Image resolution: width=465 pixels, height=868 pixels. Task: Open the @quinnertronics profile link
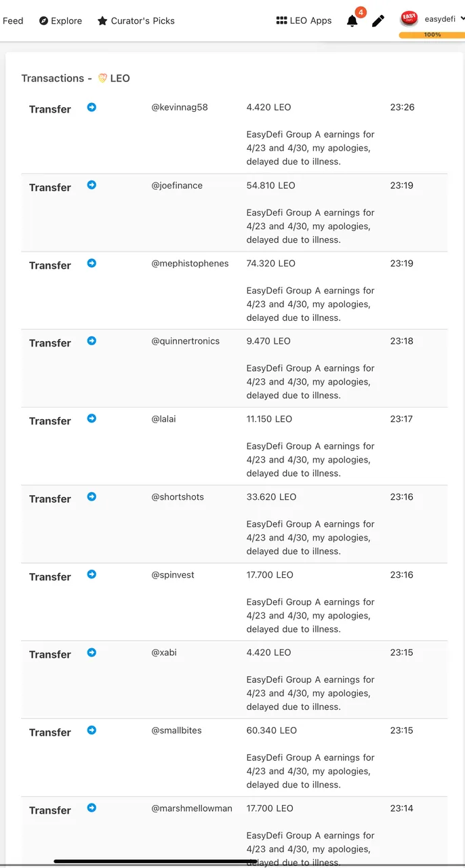[x=185, y=341]
